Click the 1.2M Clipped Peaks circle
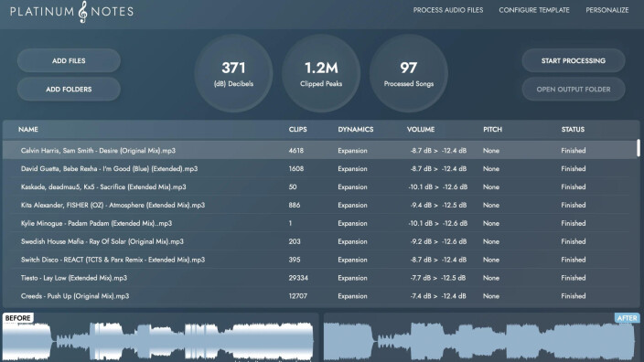The width and height of the screenshot is (644, 362). [x=321, y=73]
